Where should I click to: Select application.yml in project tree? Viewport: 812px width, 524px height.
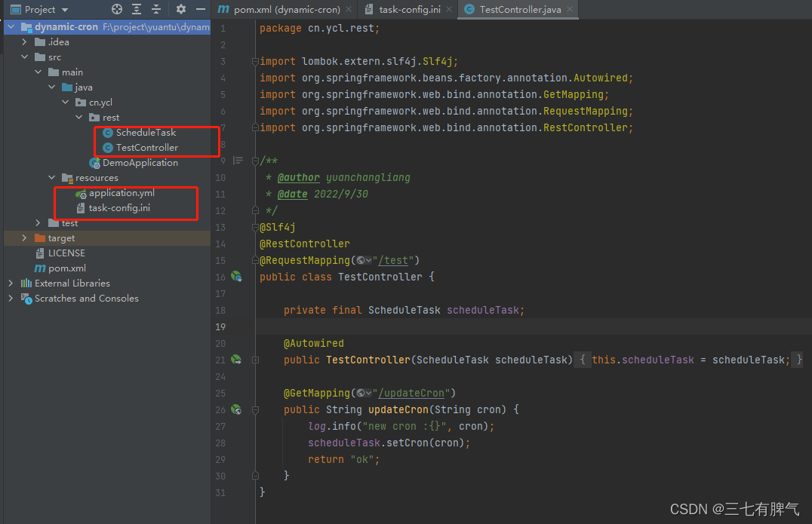pos(121,193)
